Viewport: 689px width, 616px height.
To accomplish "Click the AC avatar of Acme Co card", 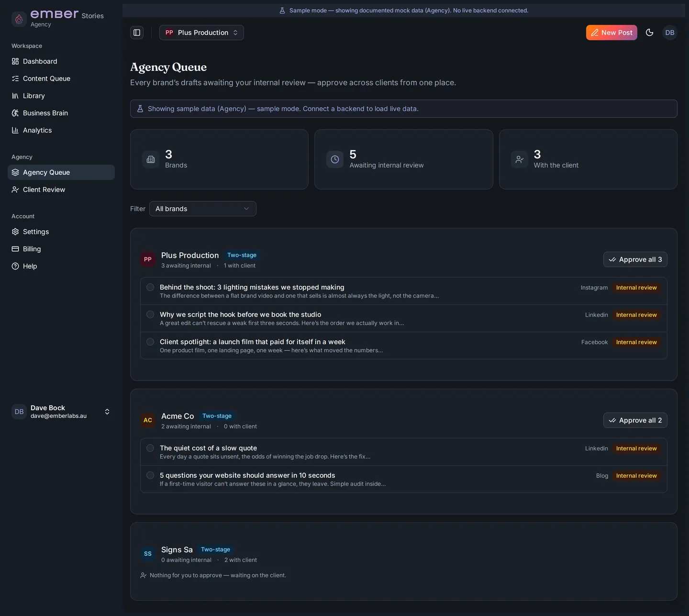I will 148,420.
